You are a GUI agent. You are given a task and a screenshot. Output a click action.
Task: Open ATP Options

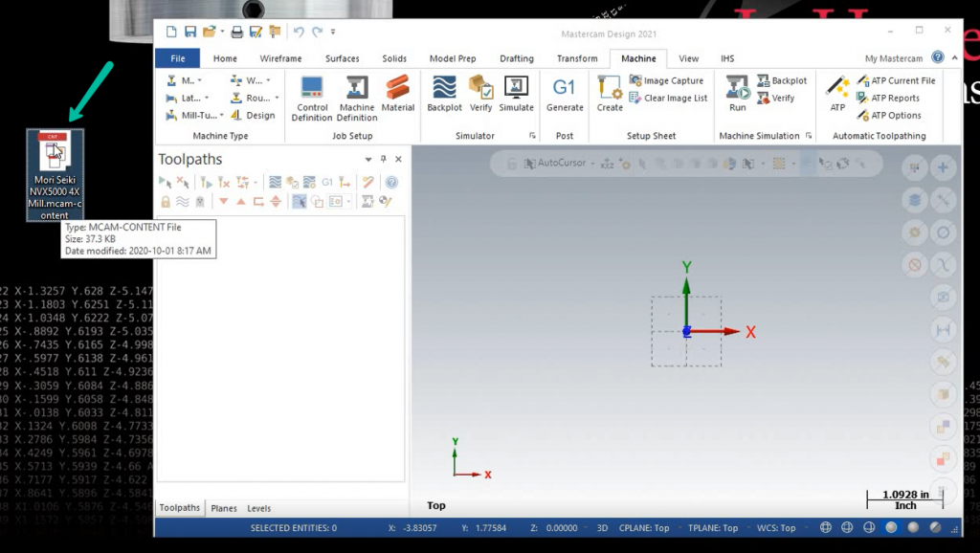(889, 116)
